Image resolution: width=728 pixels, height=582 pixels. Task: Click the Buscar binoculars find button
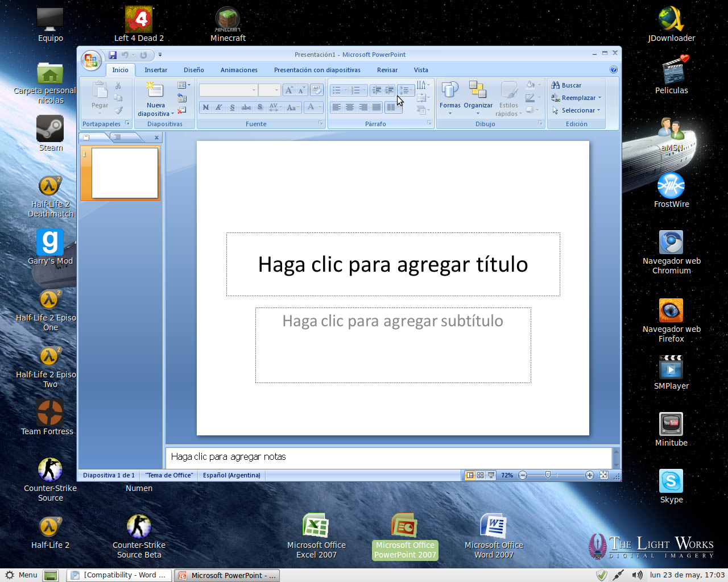pyautogui.click(x=566, y=85)
